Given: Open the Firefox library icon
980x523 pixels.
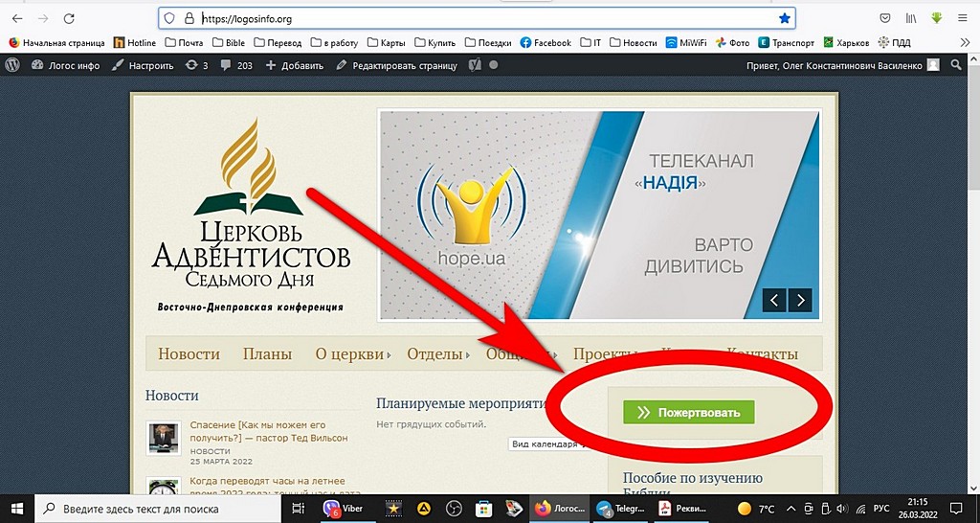Looking at the screenshot, I should [x=911, y=19].
